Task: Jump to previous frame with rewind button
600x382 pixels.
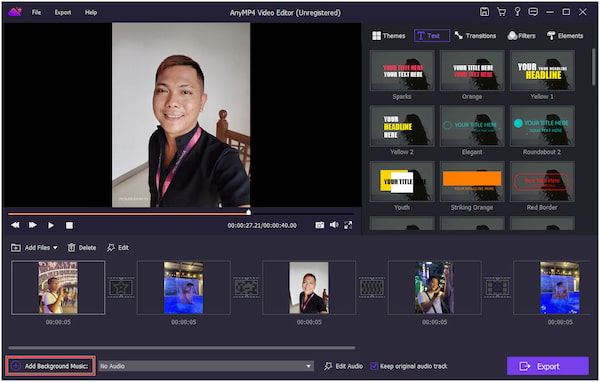Action: tap(15, 225)
